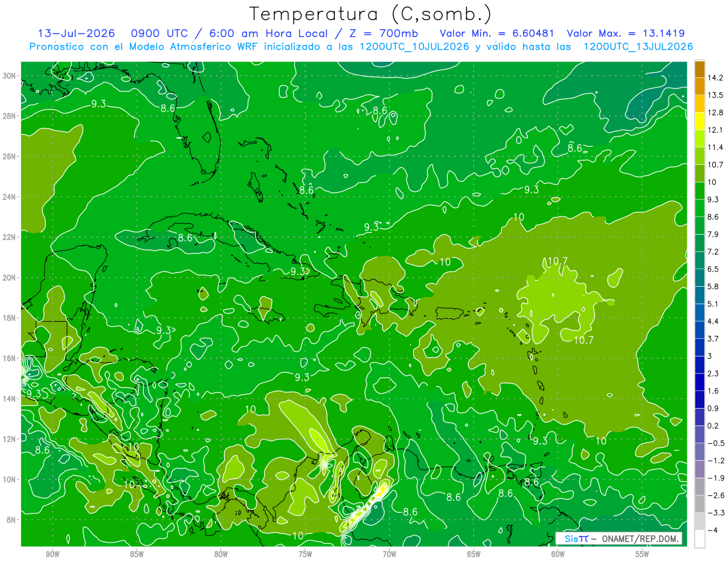Click the '26N' latitude axis label
Screen dimensions: 728x562
click(x=10, y=156)
